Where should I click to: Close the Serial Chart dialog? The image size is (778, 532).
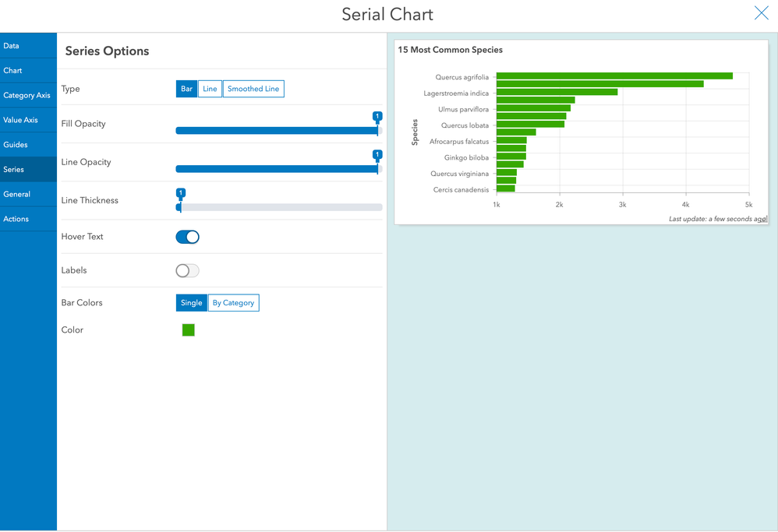pyautogui.click(x=761, y=13)
